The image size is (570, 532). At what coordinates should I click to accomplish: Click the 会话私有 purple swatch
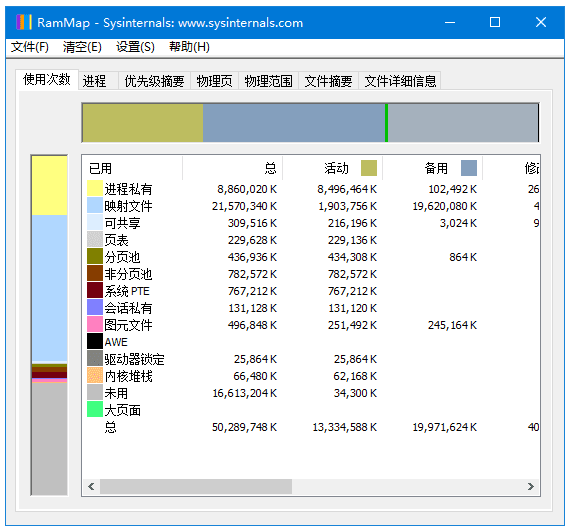click(95, 308)
